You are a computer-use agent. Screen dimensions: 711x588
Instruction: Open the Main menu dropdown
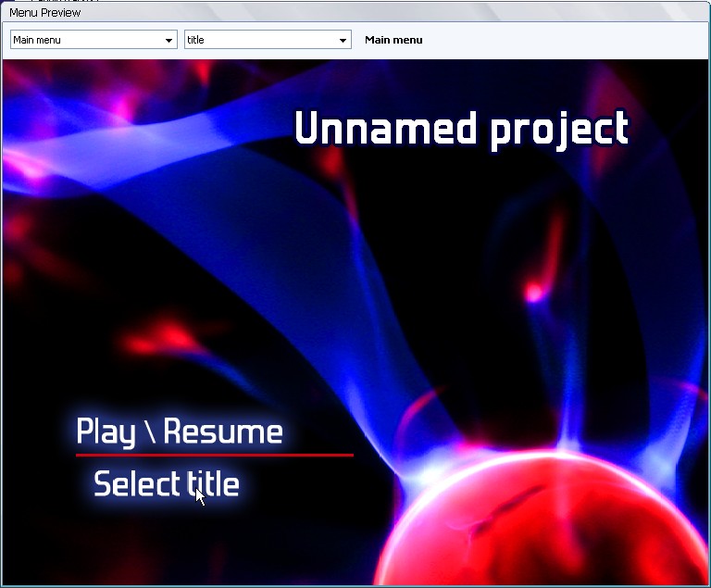94,40
